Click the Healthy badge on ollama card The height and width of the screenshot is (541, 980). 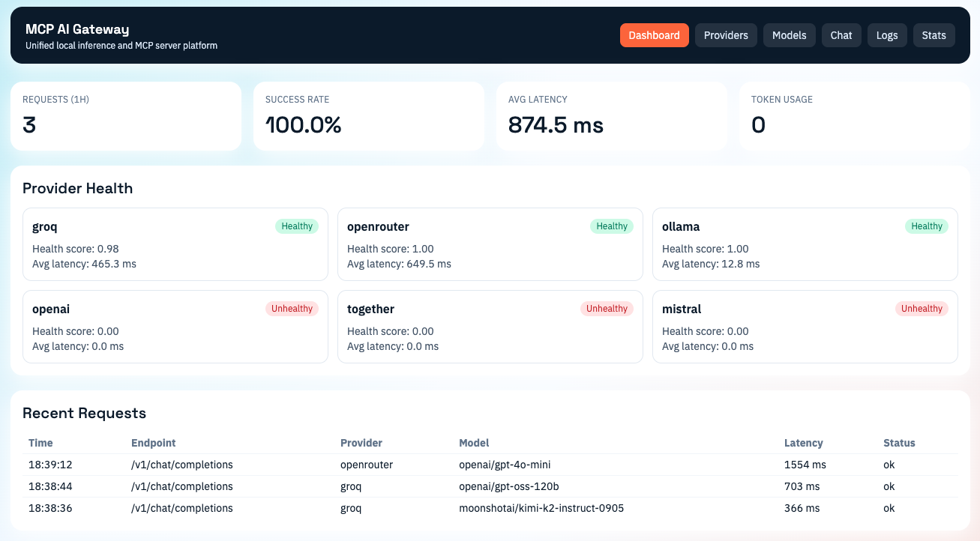tap(927, 226)
